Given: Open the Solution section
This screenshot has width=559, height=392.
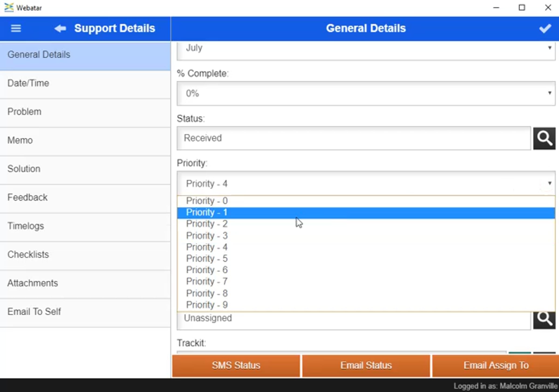Looking at the screenshot, I should tap(85, 170).
